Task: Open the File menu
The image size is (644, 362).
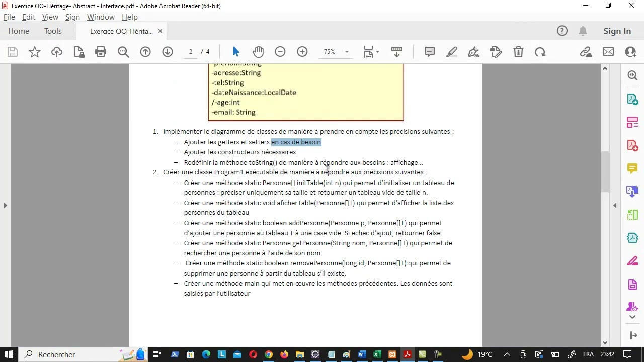Action: [x=9, y=17]
